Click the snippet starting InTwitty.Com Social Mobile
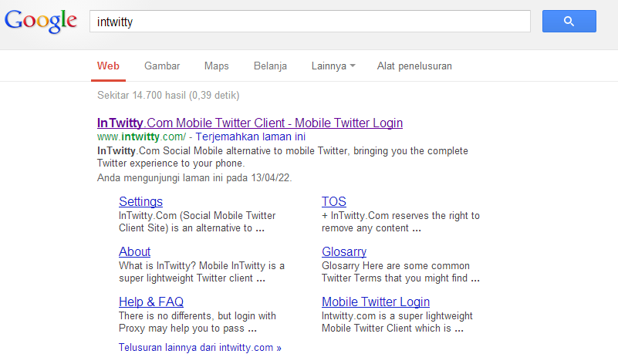 pyautogui.click(x=282, y=157)
